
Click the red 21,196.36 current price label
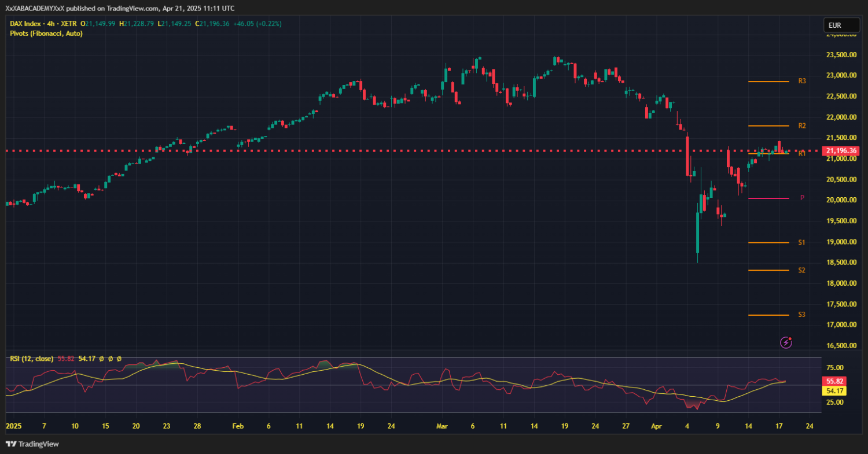tap(841, 150)
